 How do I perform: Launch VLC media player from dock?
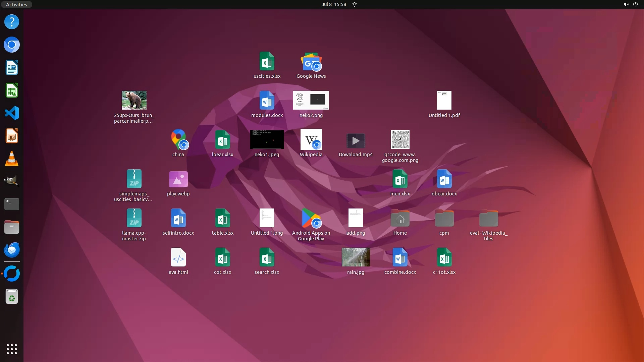[12, 159]
